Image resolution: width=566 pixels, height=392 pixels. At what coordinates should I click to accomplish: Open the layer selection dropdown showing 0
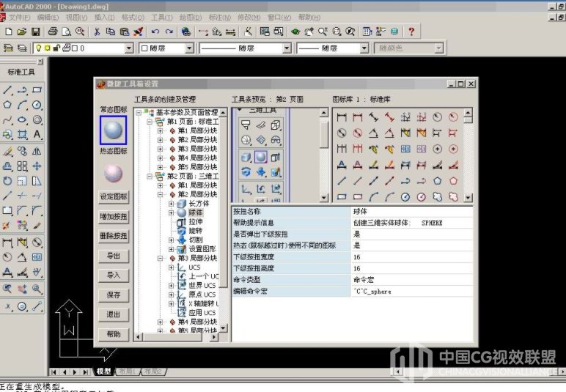(129, 48)
